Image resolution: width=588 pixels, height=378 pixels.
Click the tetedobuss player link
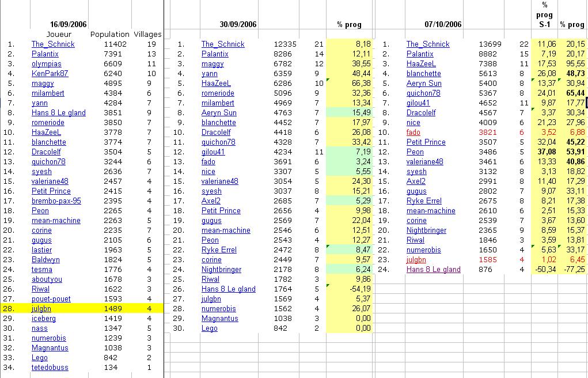50,367
